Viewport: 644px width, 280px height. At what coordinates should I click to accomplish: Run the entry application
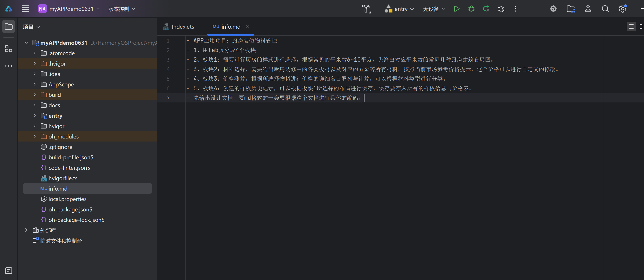click(456, 9)
